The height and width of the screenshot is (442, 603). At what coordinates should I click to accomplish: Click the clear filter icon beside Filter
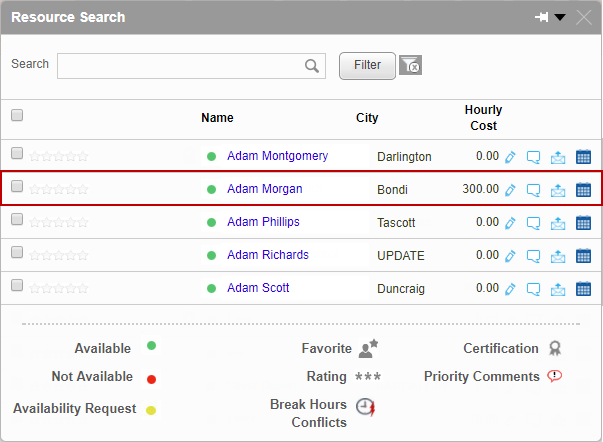[410, 65]
